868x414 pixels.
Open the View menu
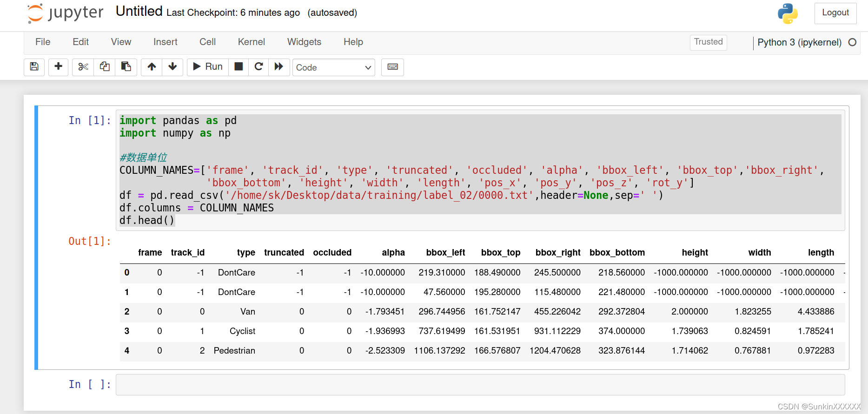121,42
